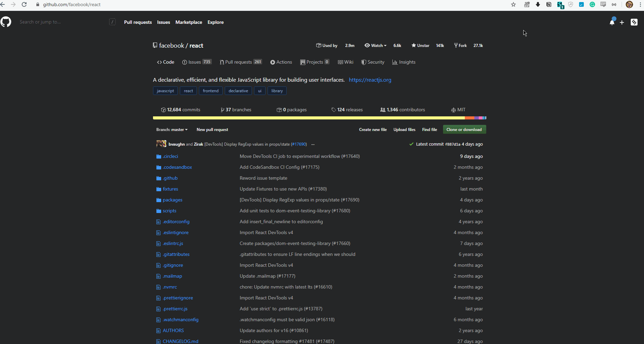
Task: Open the Security tab
Action: pyautogui.click(x=373, y=62)
